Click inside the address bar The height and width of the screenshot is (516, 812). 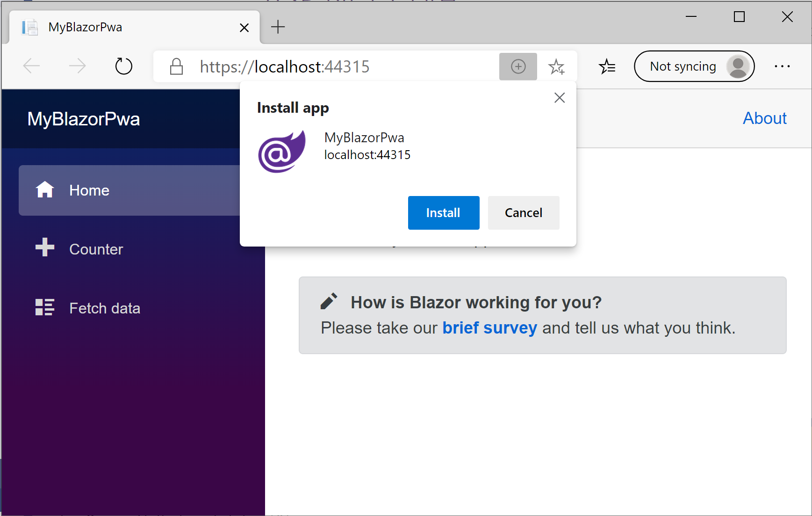(x=327, y=66)
